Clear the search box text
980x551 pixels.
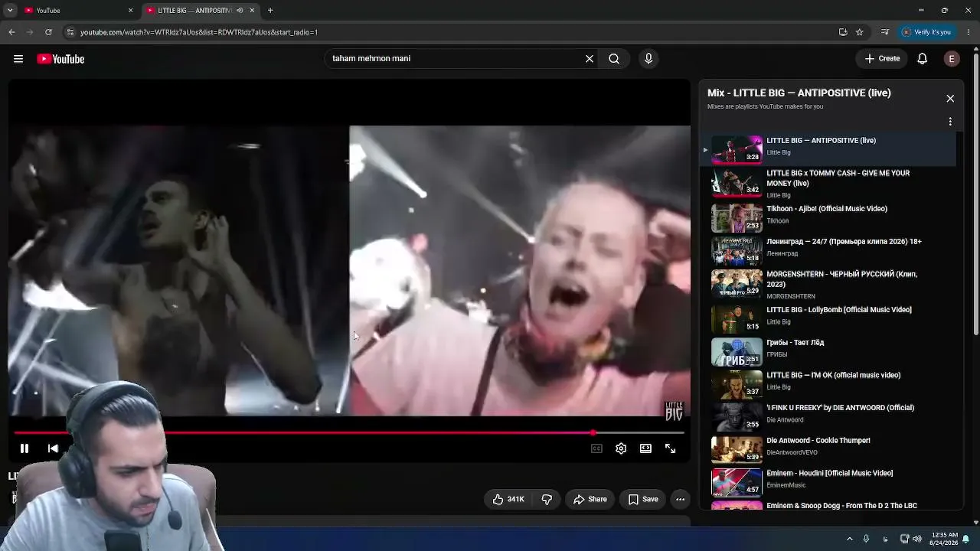point(590,59)
